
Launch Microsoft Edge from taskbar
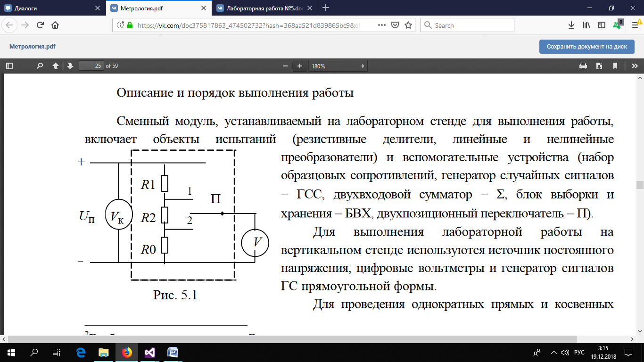80,353
